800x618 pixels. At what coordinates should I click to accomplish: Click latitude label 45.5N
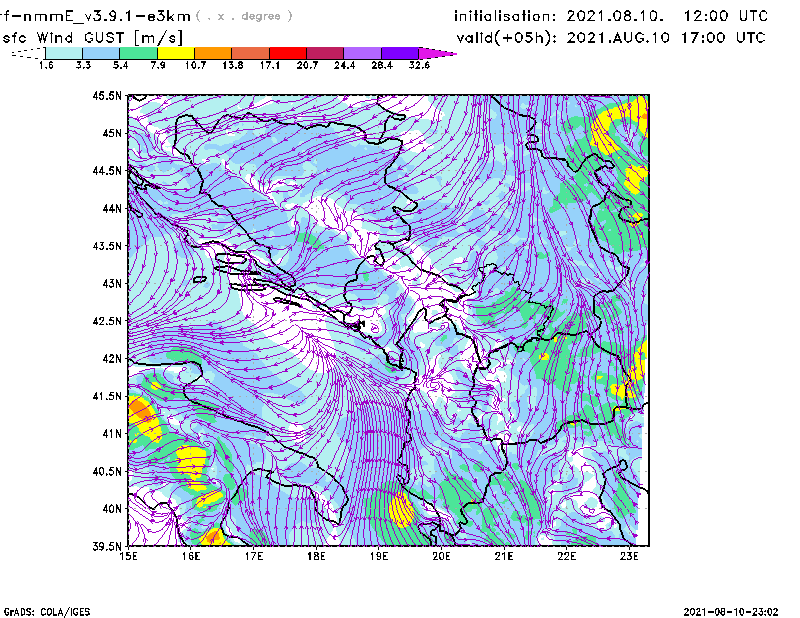click(x=107, y=95)
